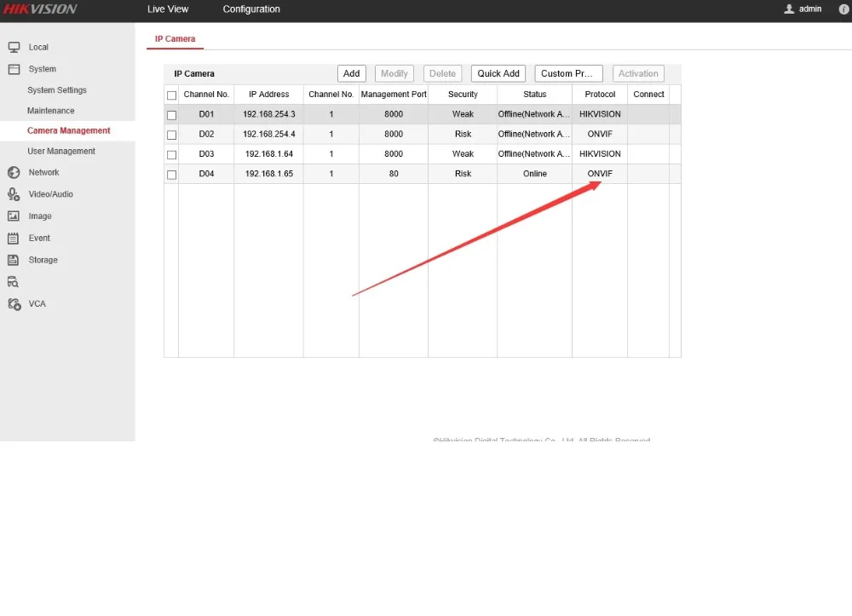Open the Configuration top menu
Image resolution: width=852 pixels, height=616 pixels.
(x=251, y=9)
